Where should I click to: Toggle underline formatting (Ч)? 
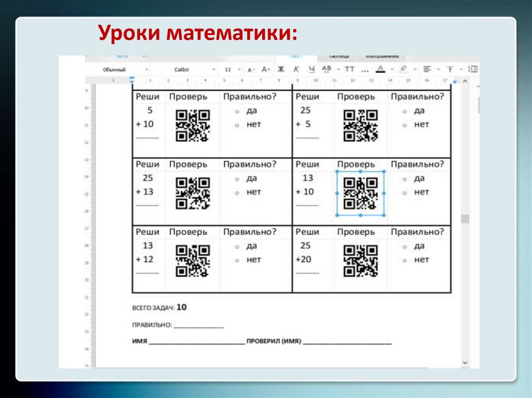312,70
